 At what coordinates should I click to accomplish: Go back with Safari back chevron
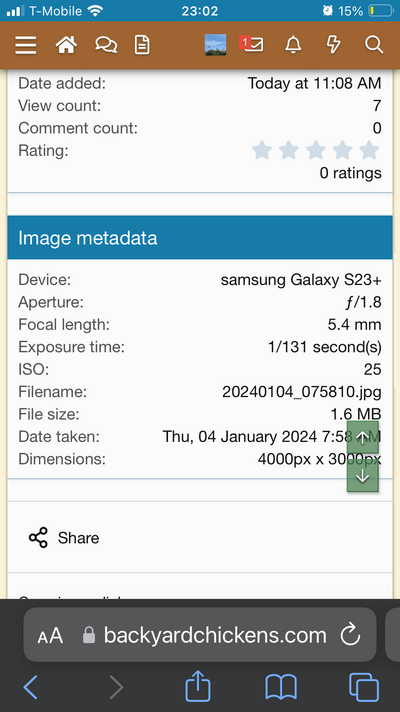pos(30,687)
